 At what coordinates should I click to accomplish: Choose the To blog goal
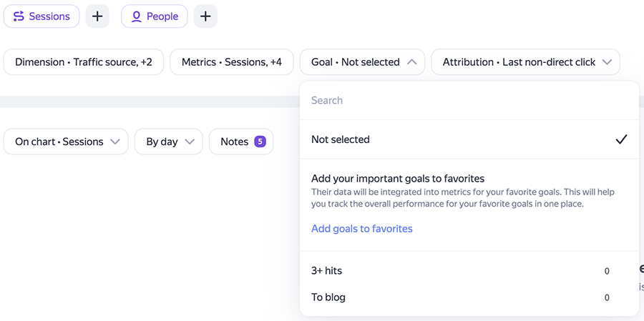click(469, 297)
